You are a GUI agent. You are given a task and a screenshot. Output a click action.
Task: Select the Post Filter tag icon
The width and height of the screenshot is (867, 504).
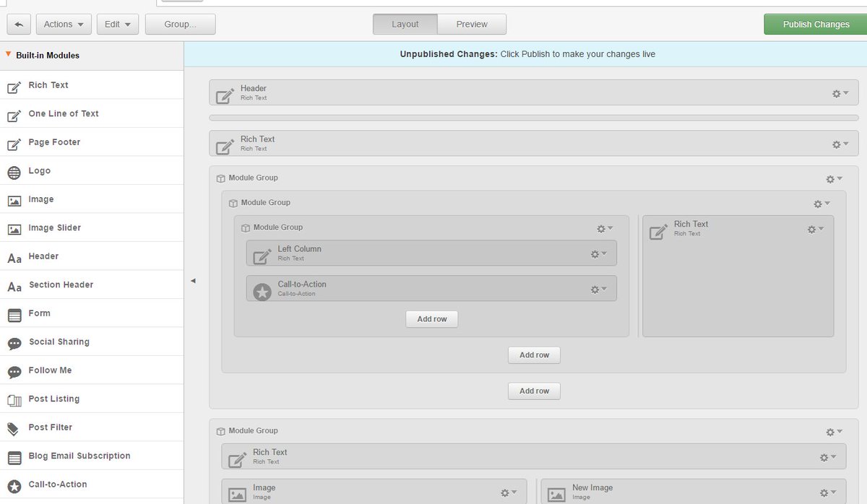click(14, 430)
